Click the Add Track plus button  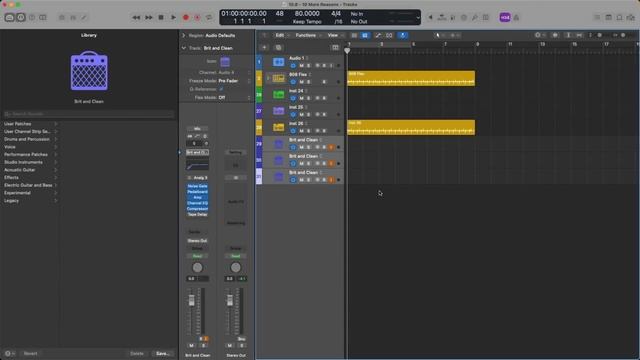click(x=264, y=48)
